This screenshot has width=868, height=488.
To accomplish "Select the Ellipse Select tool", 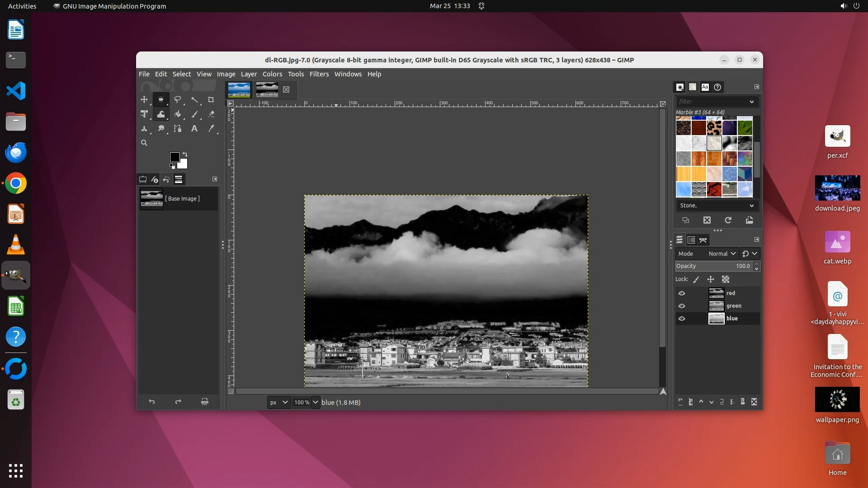I will pyautogui.click(x=161, y=99).
